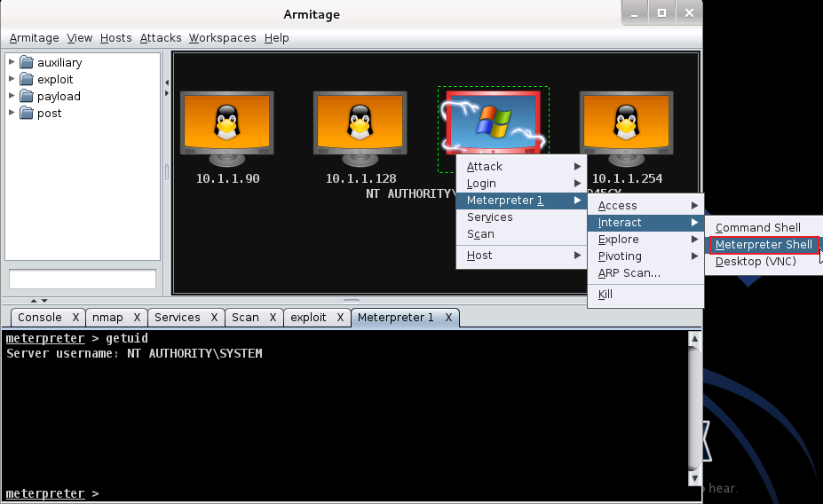Maximize the Armitage window
823x504 pixels.
pyautogui.click(x=662, y=13)
